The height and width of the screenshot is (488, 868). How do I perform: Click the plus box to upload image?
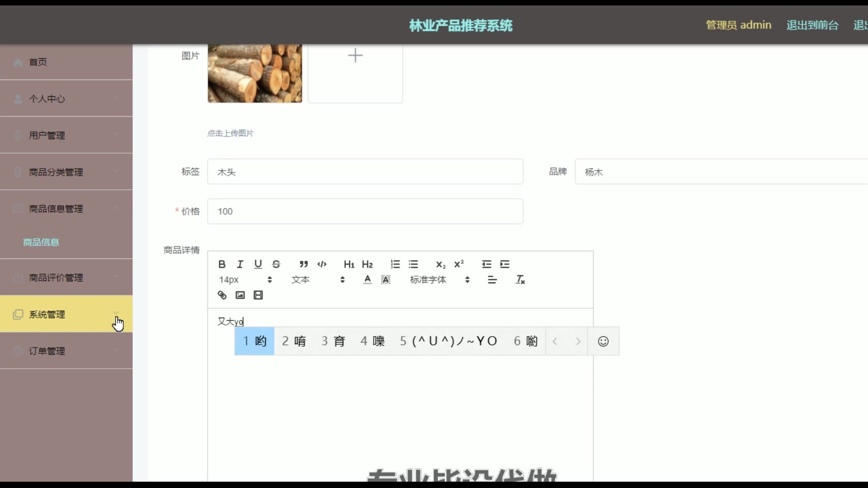(355, 73)
